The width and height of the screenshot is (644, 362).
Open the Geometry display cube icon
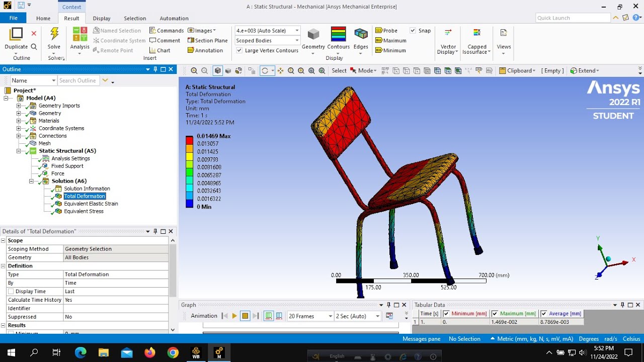pos(313,34)
